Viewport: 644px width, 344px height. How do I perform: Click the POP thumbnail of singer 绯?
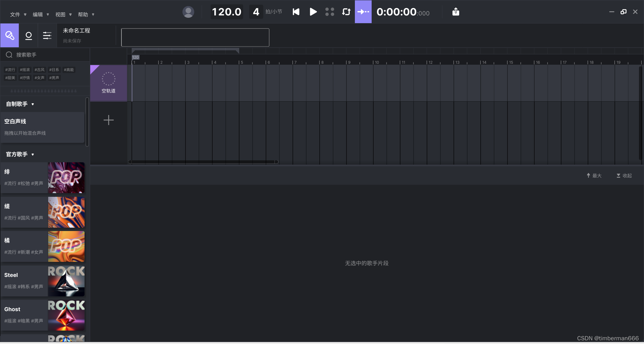click(66, 178)
